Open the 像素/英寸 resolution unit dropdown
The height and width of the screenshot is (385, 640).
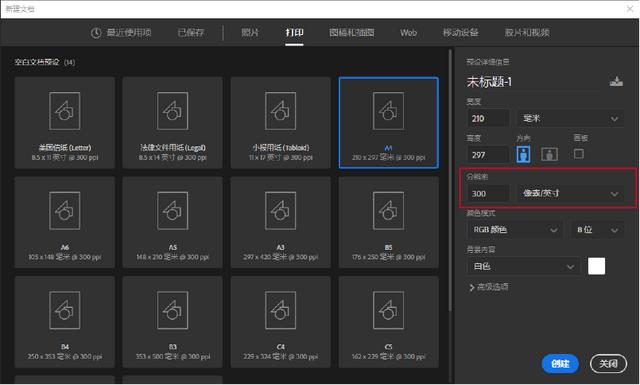pyautogui.click(x=570, y=193)
